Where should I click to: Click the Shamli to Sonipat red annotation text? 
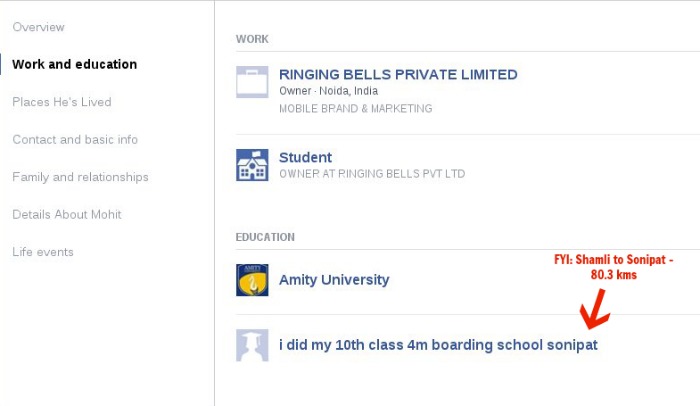pyautogui.click(x=614, y=267)
